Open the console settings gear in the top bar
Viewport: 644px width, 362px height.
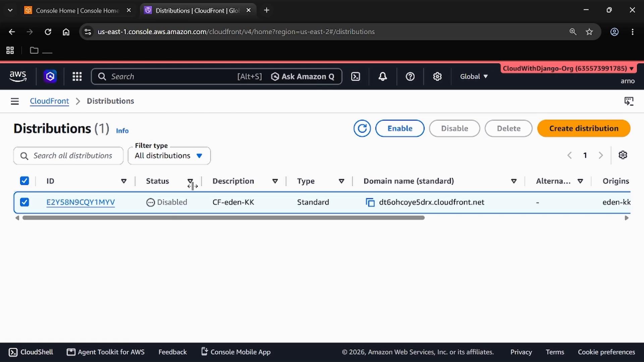click(x=437, y=76)
